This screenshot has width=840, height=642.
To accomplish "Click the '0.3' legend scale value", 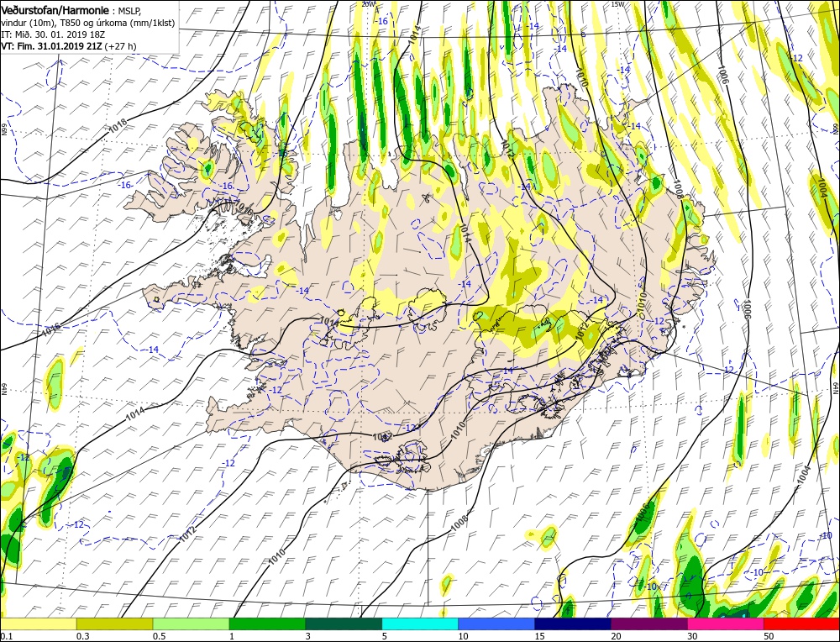I will pyautogui.click(x=82, y=636).
